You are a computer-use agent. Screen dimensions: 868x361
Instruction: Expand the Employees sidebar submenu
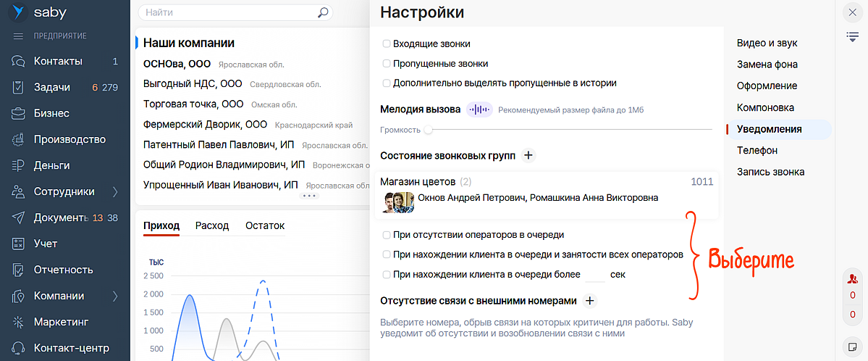(115, 192)
